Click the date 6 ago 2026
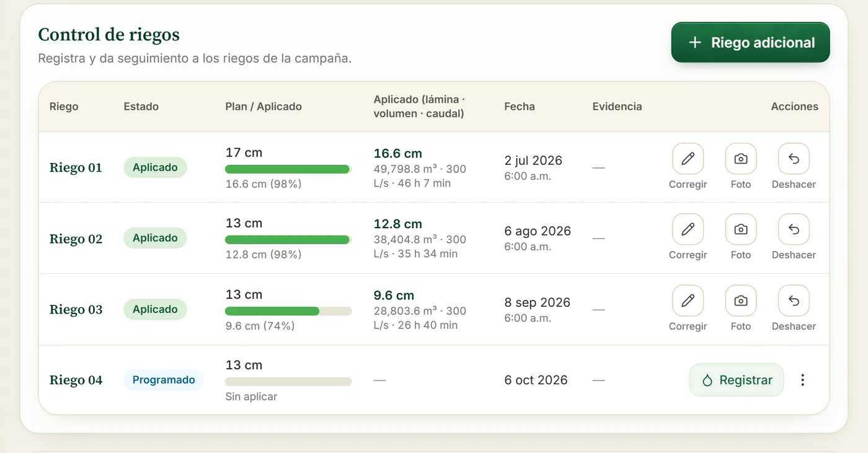The width and height of the screenshot is (868, 453). click(x=538, y=231)
